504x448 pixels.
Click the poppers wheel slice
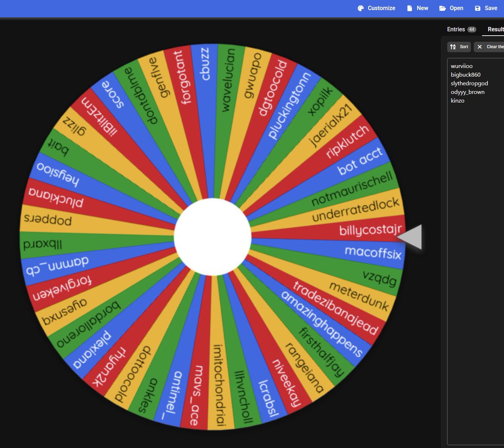[x=48, y=220]
